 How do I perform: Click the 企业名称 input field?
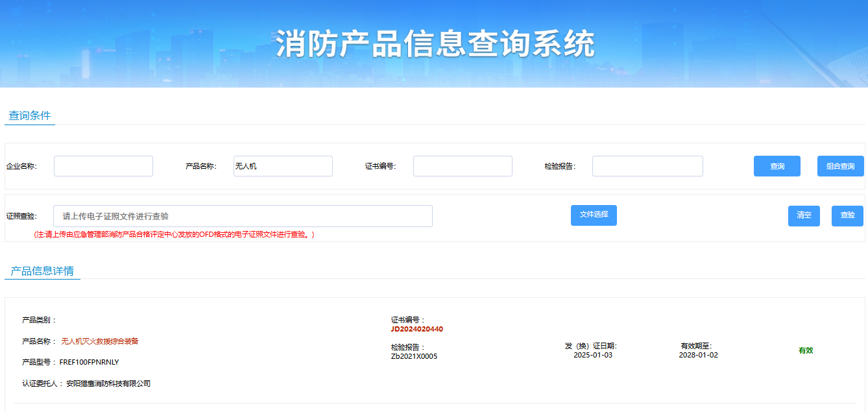pos(103,166)
